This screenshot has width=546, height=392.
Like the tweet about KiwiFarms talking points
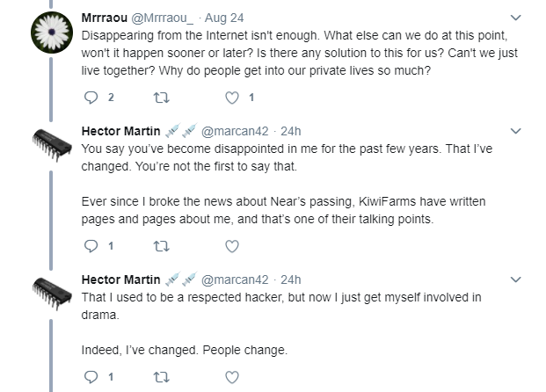click(232, 246)
